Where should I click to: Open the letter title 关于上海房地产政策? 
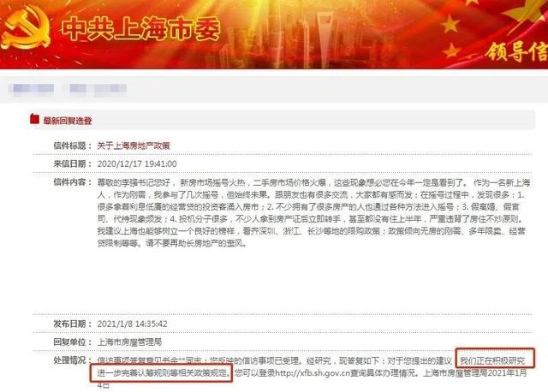pos(134,146)
